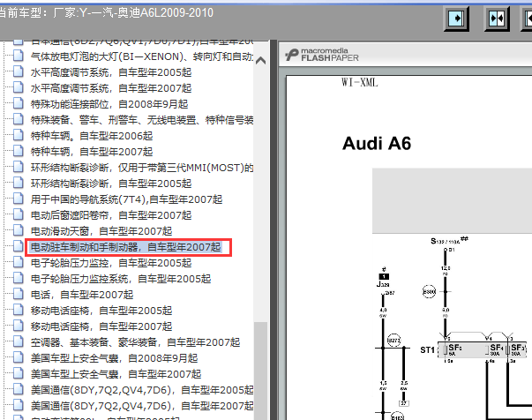Open 环形结构断裂诊断，自车型年2005起
Viewport: 532px width, 420px height.
click(111, 184)
